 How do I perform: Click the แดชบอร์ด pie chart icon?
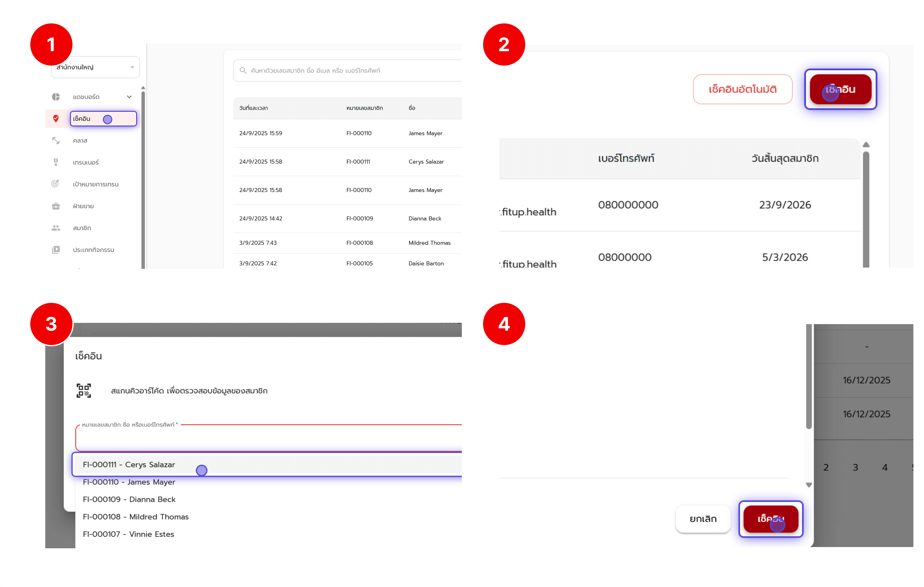(x=56, y=97)
